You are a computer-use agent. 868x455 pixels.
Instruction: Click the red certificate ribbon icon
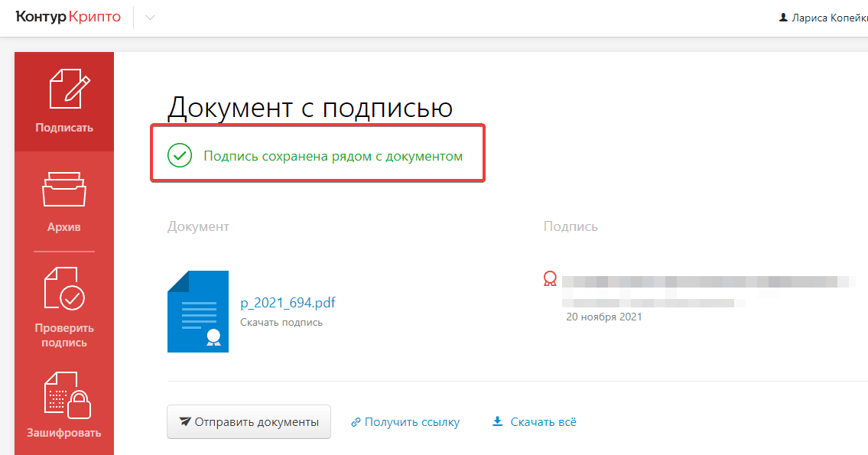click(550, 279)
